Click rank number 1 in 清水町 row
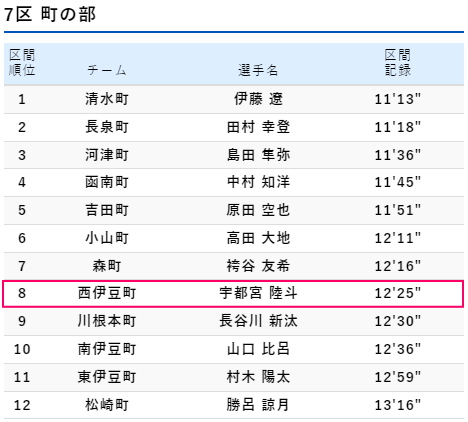The height and width of the screenshot is (422, 468). (x=22, y=99)
